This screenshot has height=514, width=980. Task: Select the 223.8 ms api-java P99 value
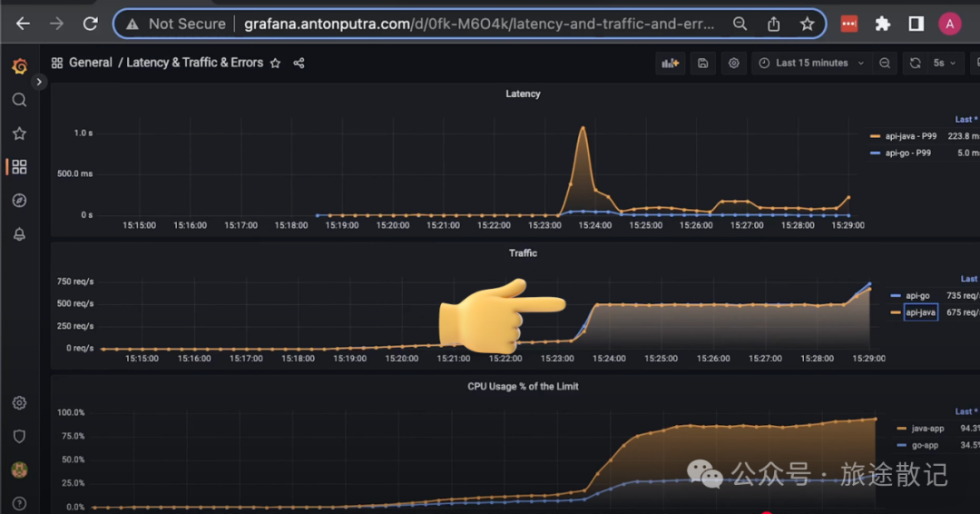[x=963, y=135]
